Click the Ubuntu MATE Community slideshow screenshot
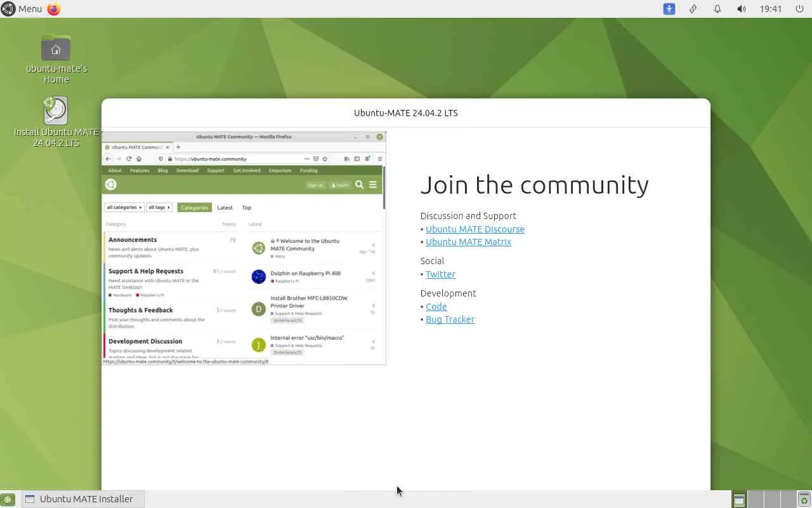 (244, 248)
